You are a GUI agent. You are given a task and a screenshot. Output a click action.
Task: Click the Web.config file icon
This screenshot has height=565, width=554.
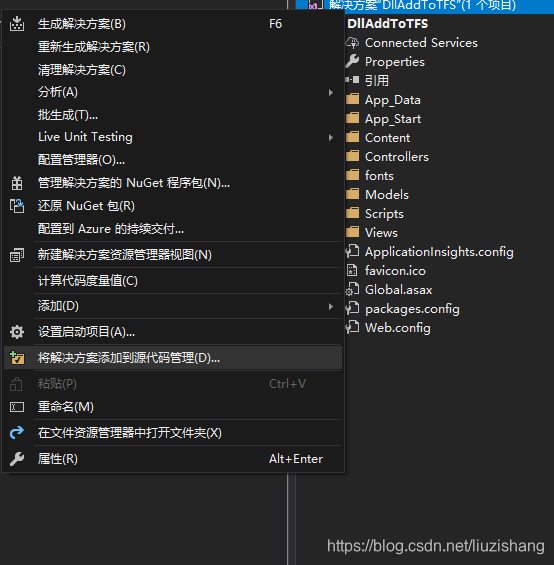point(352,327)
